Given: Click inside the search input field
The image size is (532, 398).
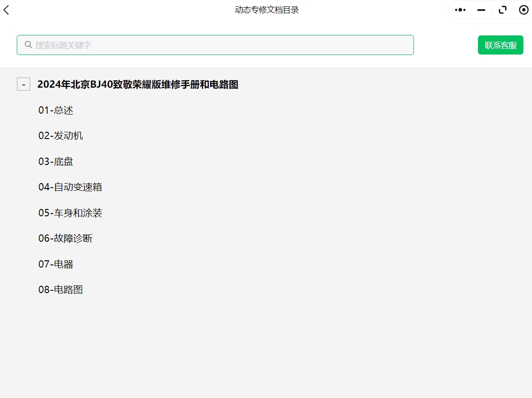Looking at the screenshot, I should 182,45.
